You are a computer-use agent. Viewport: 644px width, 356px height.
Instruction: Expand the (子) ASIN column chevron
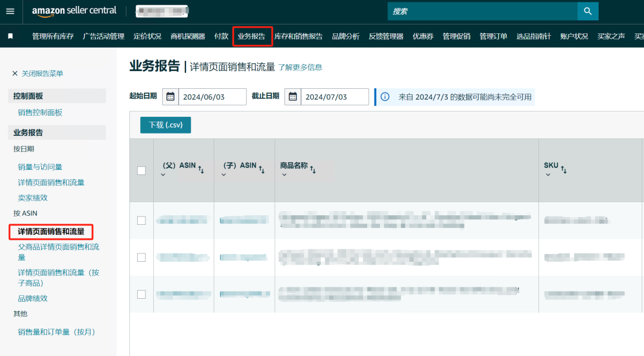pos(224,175)
